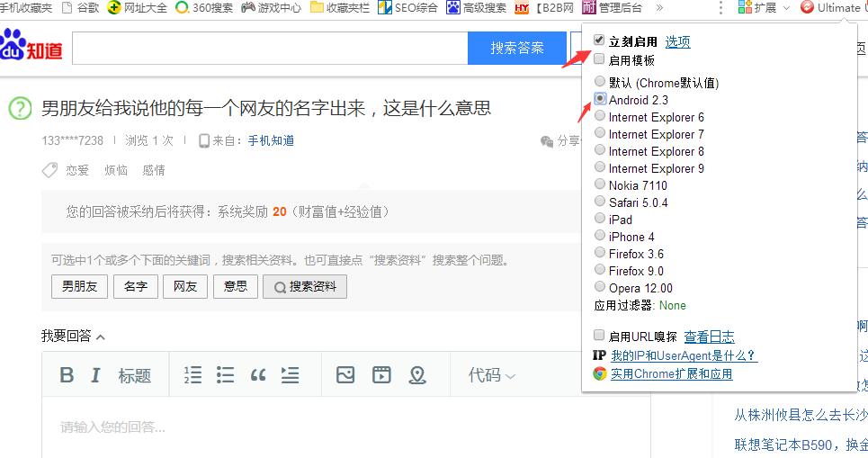The height and width of the screenshot is (458, 868).
Task: Insert a bulleted list in the editor
Action: point(225,375)
